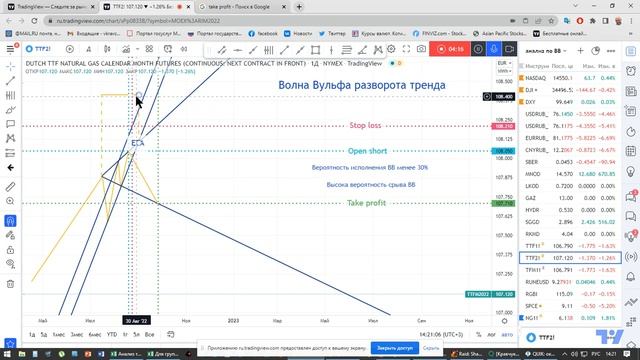Set the range to 1мес
This screenshot has height=360, width=640.
59,335
